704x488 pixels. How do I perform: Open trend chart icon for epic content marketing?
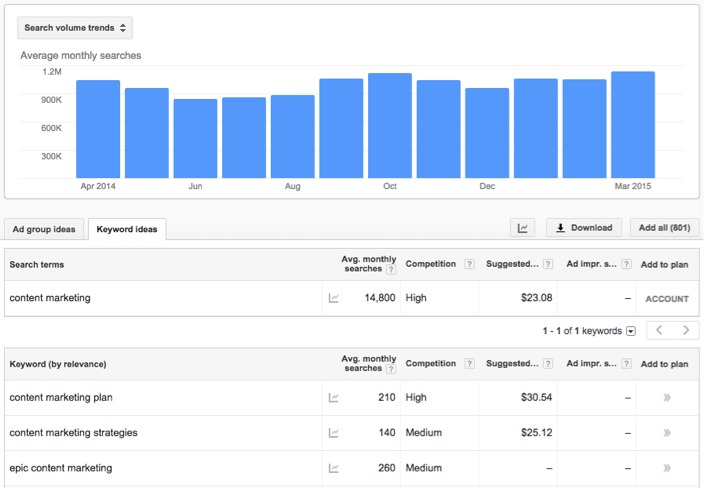334,468
